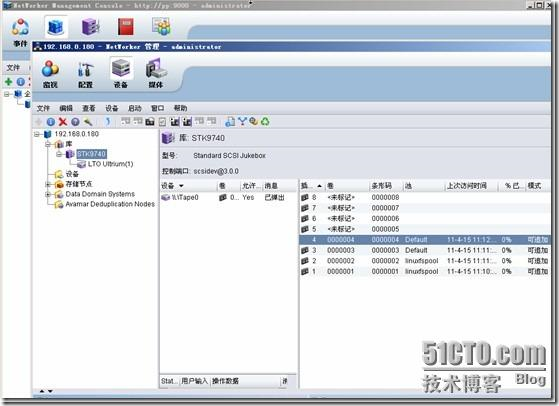Click the checklist toolbar icon
This screenshot has width=559, height=406.
tap(162, 122)
